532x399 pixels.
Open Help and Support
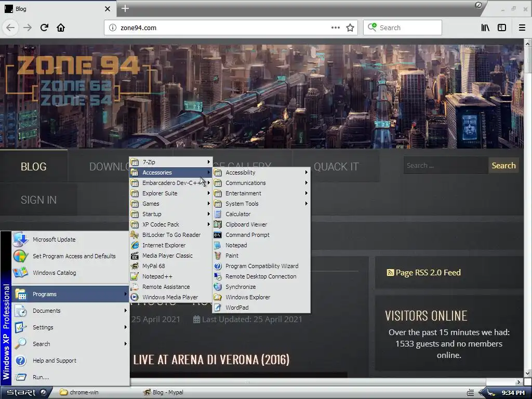71,361
